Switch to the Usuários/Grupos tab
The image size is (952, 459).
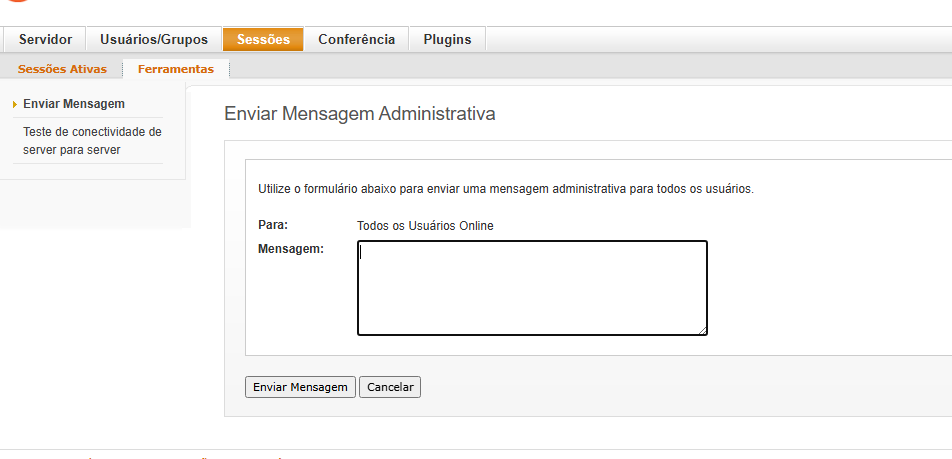point(154,40)
